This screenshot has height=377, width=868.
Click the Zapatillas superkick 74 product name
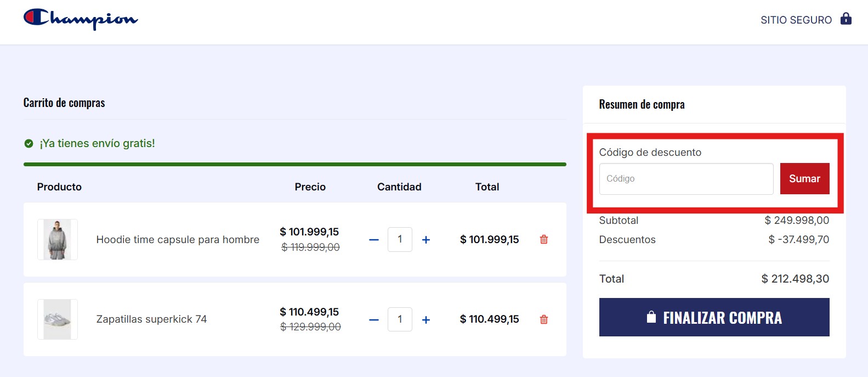pyautogui.click(x=151, y=319)
